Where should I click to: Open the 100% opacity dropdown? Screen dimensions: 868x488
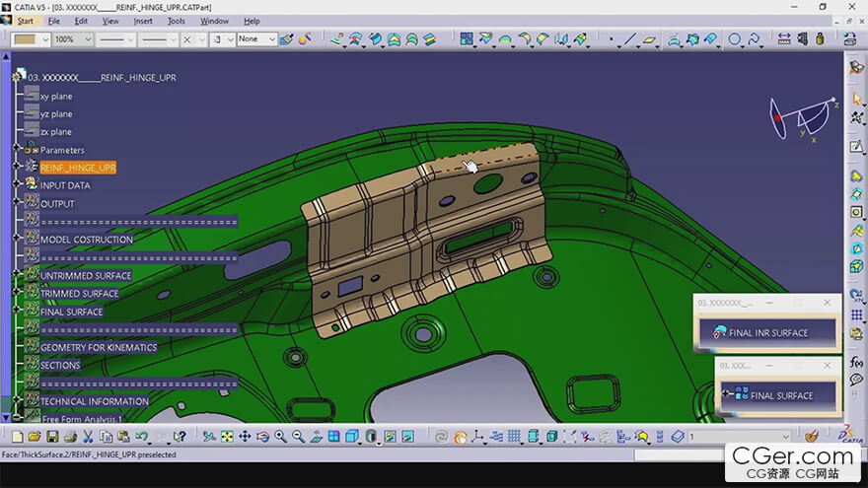point(89,39)
